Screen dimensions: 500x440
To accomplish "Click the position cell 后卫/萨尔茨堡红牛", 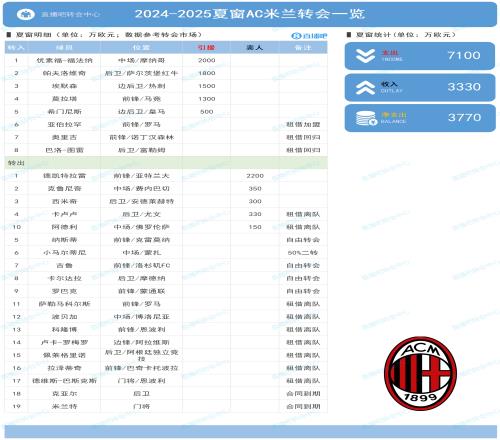I will coord(141,73).
